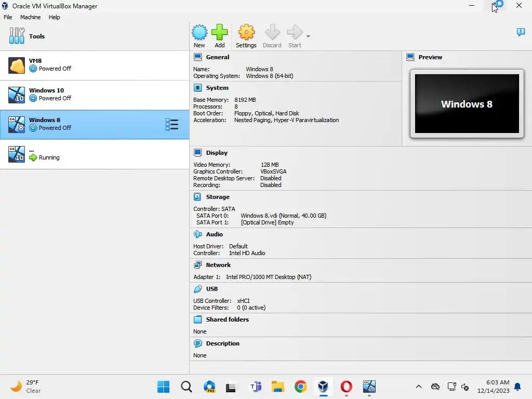Select the Running virtual machine entry

(95, 154)
